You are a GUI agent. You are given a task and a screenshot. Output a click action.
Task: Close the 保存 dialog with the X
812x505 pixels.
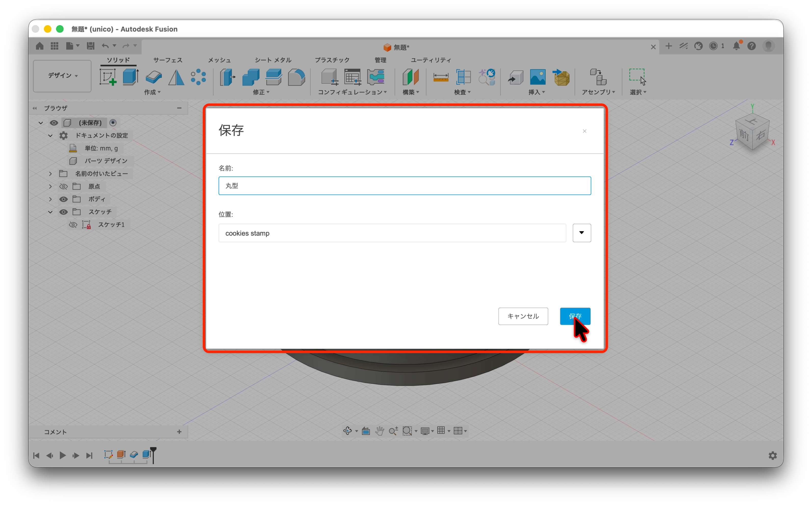(x=584, y=131)
